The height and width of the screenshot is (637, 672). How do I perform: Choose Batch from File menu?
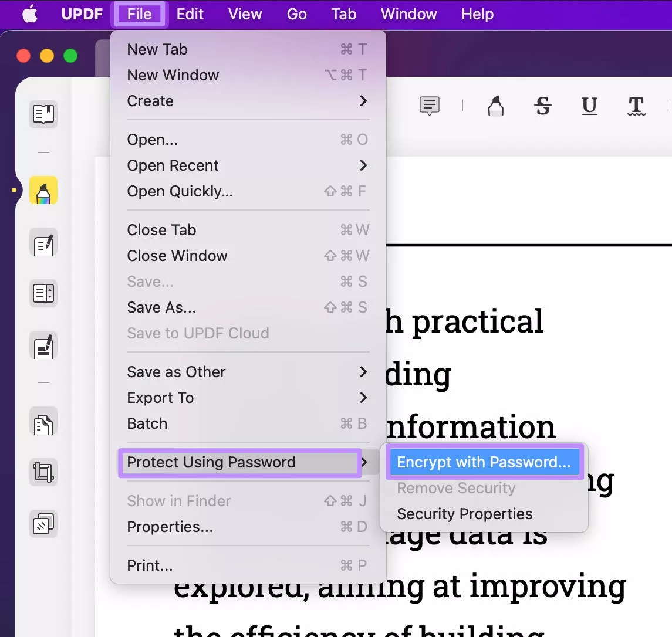tap(248, 423)
